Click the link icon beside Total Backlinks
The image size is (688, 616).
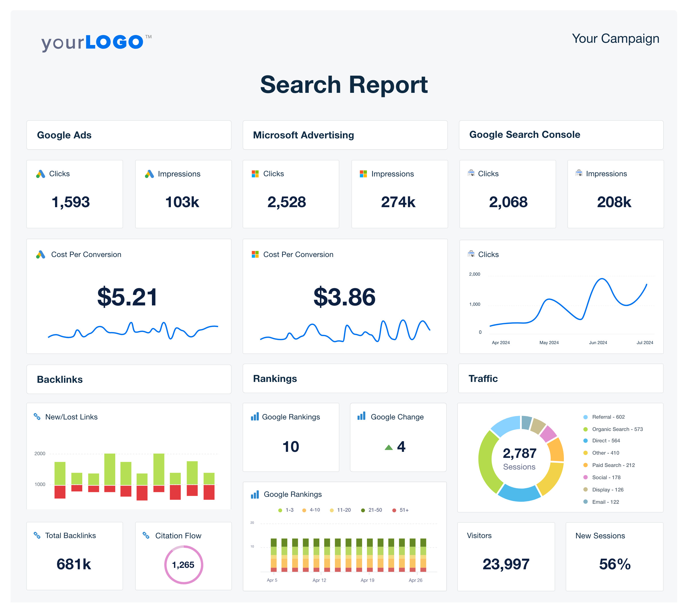point(37,535)
